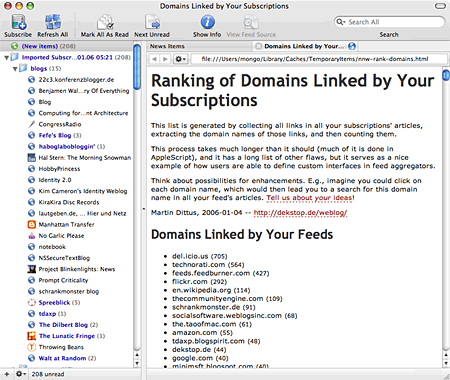Click the Manhattan Transfer Blogger icon
450x380 pixels.
click(x=31, y=225)
